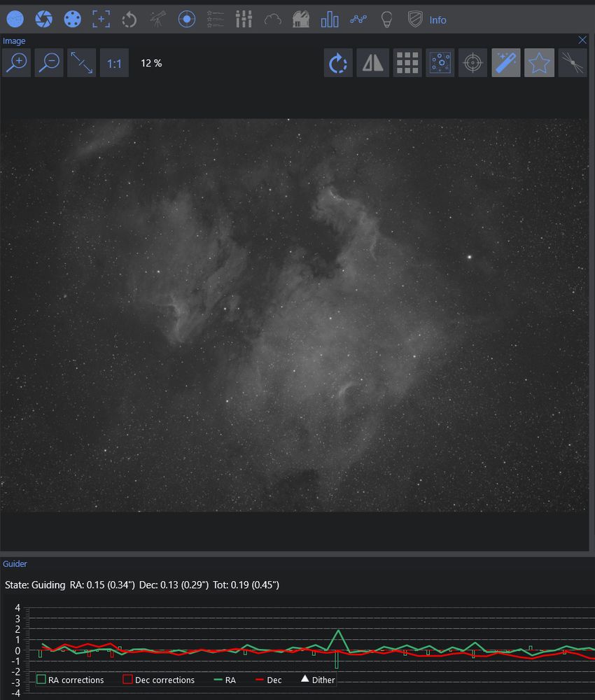595x700 pixels.
Task: Close the Image panel
Action: 582,40
